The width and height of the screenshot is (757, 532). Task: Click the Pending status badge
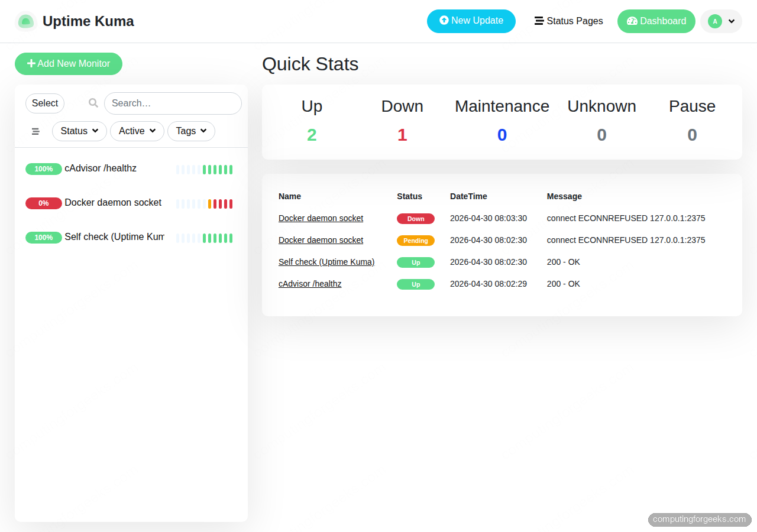[416, 241]
